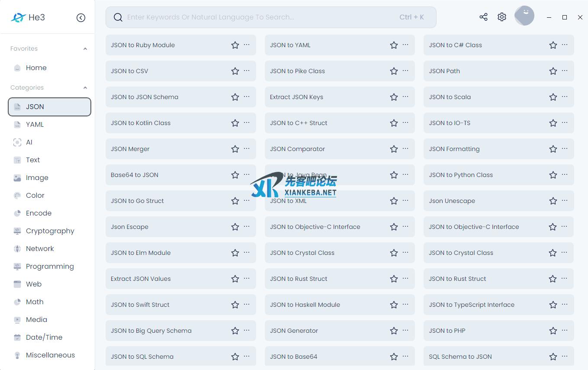
Task: Launch the JSON Path tool
Action: [444, 71]
